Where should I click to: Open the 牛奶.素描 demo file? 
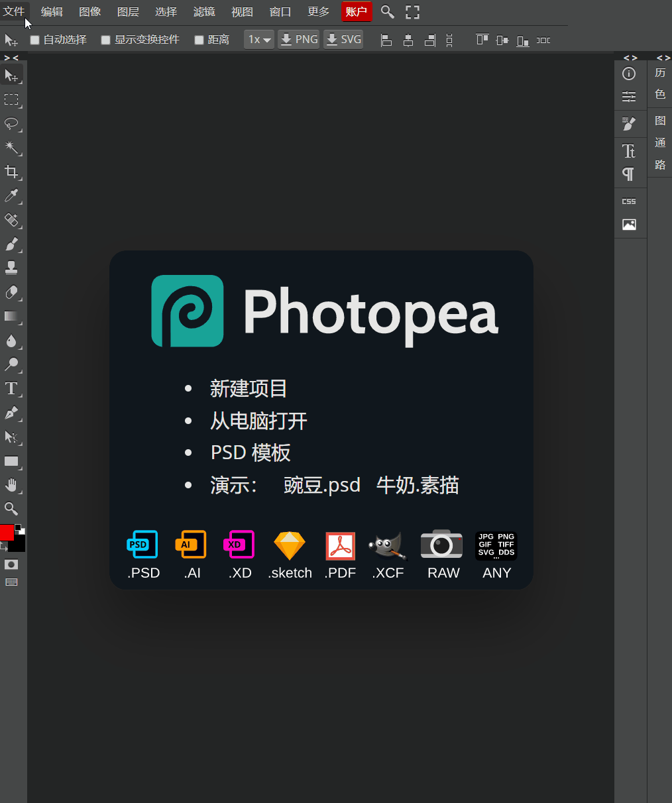coord(418,485)
